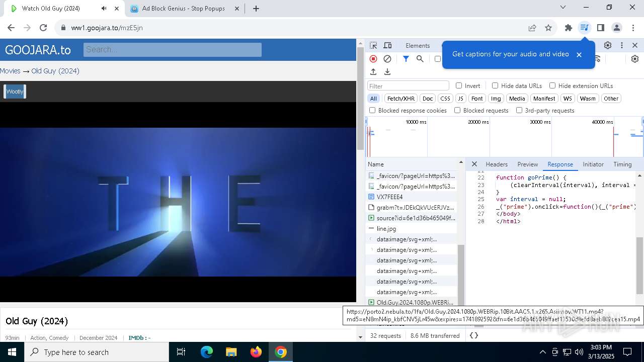Screen dimensions: 644x362
Task: Check Hide data URLs
Action: pos(495,85)
